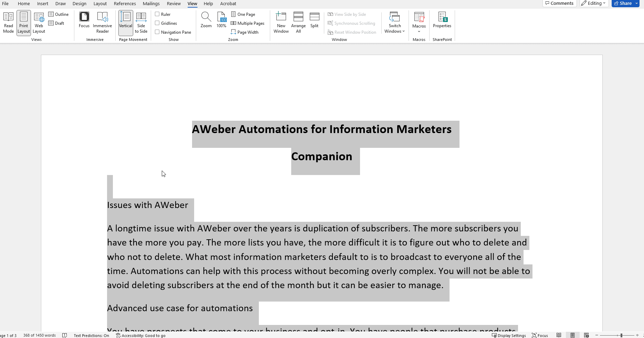Switch to Read Mode view
The image size is (644, 338).
click(8, 23)
